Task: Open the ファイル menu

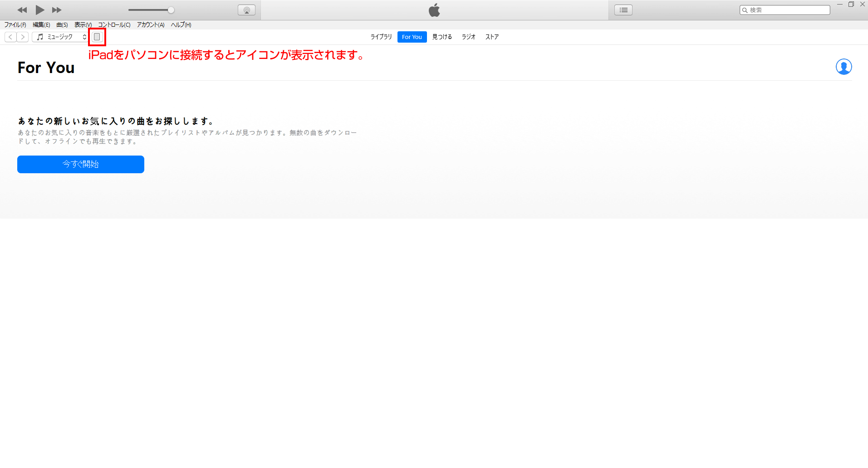Action: (15, 25)
